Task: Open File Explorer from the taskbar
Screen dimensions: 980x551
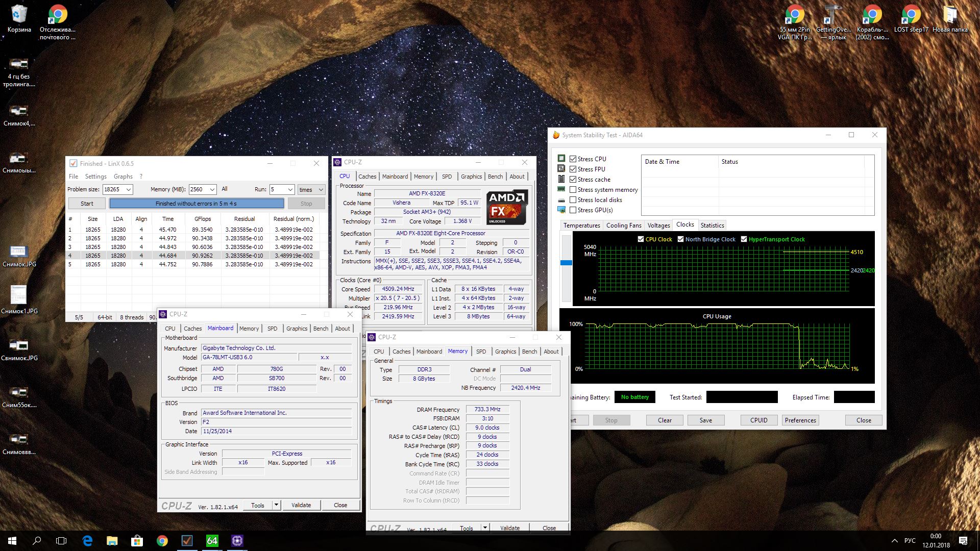Action: point(112,540)
